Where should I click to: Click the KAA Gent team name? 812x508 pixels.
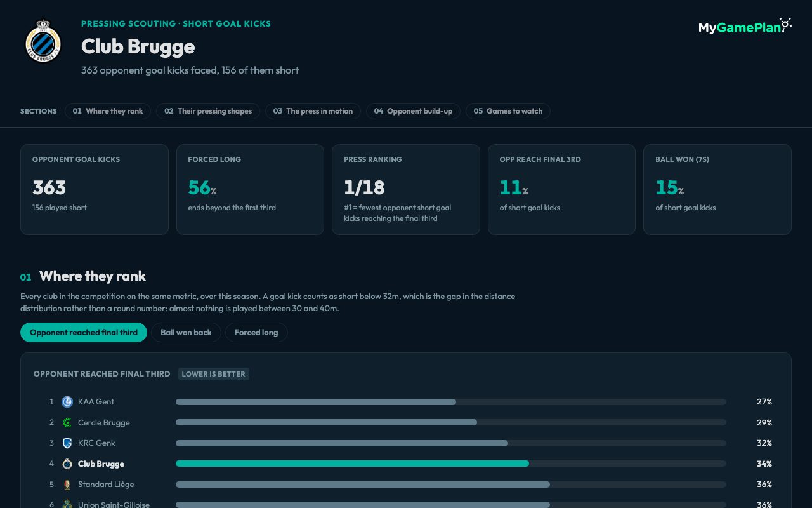pos(96,402)
